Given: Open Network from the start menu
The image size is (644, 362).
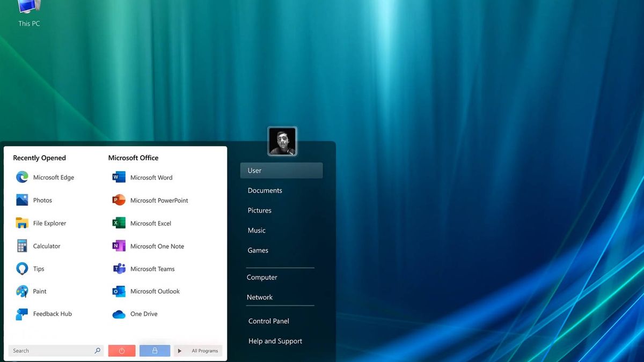Looking at the screenshot, I should tap(260, 297).
